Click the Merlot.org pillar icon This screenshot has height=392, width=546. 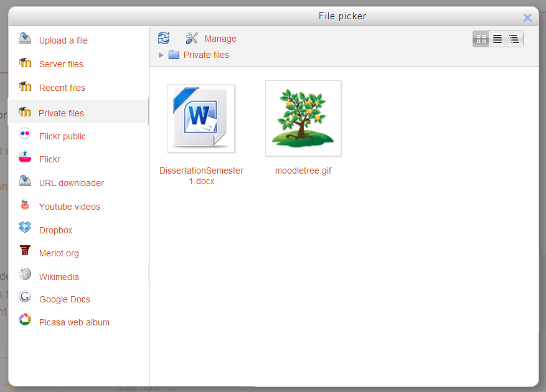25,253
